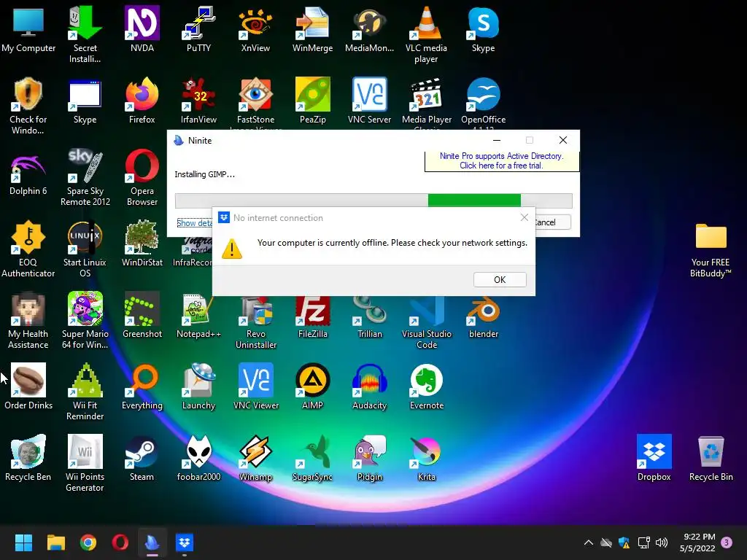Viewport: 747px width, 560px height.
Task: Open Opera from the taskbar
Action: click(120, 542)
